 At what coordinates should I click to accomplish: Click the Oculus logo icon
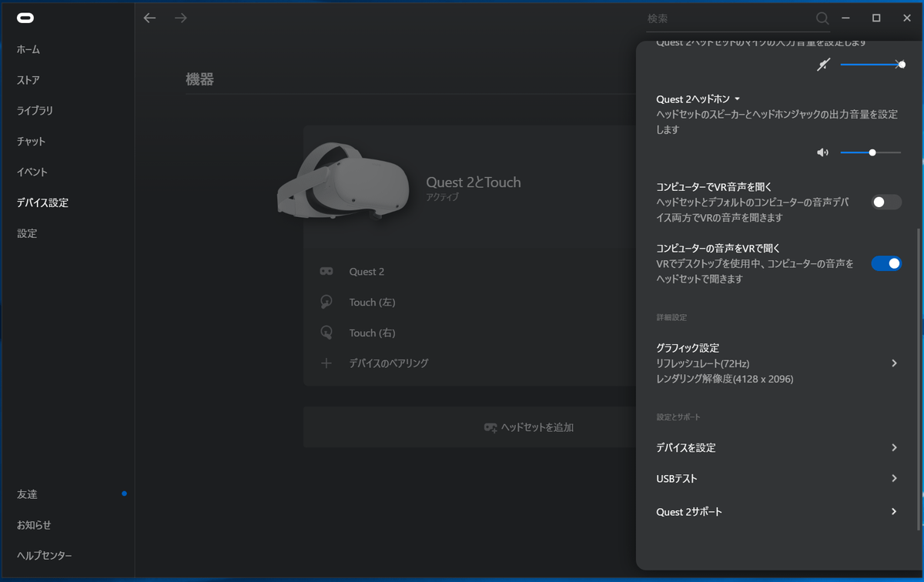pyautogui.click(x=25, y=18)
